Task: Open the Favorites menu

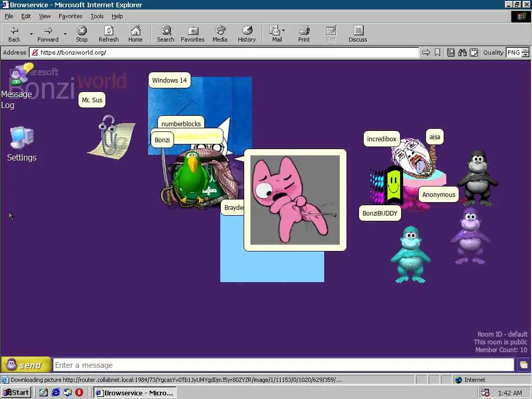Action: (x=70, y=16)
